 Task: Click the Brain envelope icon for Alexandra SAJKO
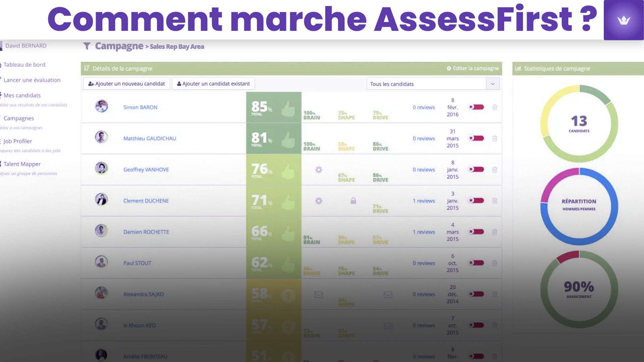coord(319,294)
